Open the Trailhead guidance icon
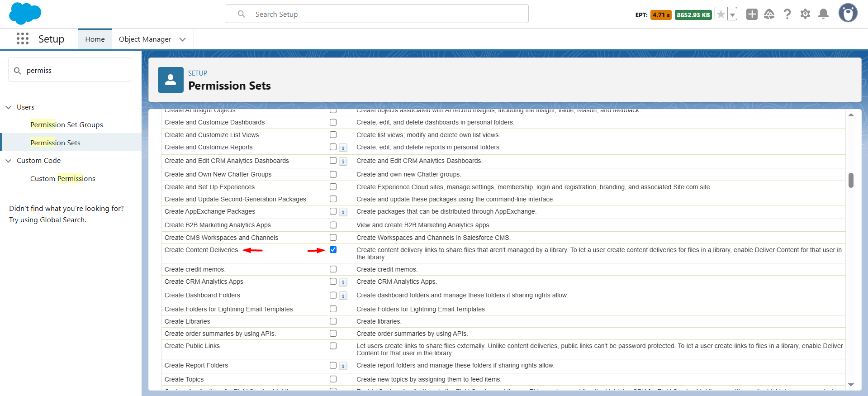The height and width of the screenshot is (396, 868). point(769,14)
